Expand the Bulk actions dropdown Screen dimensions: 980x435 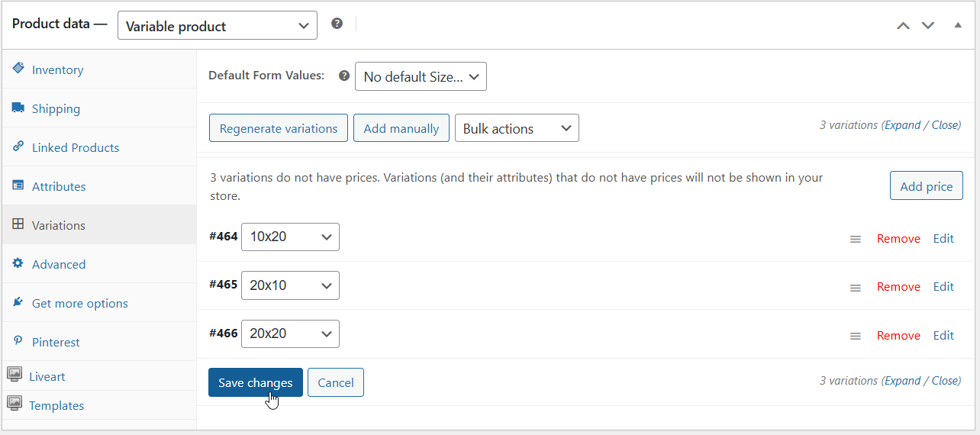[517, 128]
